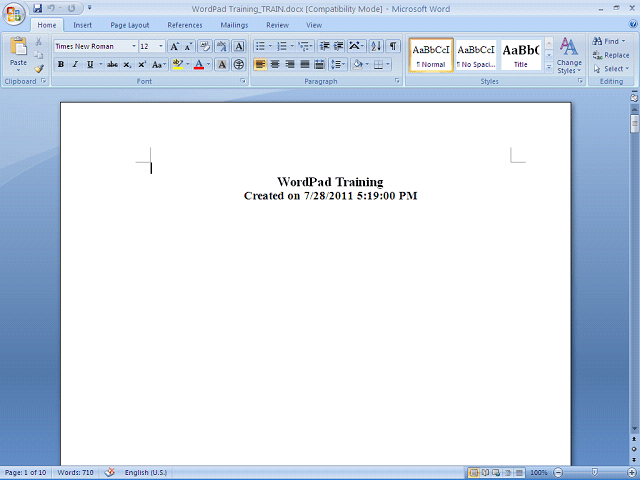
Task: Sort text alphabetically
Action: click(376, 46)
